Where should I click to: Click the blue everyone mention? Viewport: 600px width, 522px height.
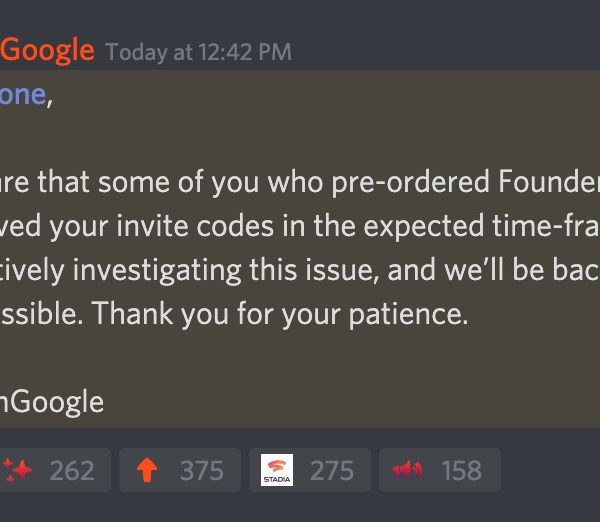(x=22, y=95)
